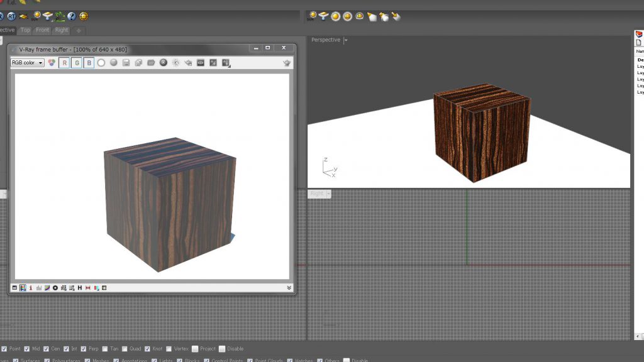Open V-Ray options from the top toolbar
Image resolution: width=644 pixels, height=362 pixels.
point(84,16)
